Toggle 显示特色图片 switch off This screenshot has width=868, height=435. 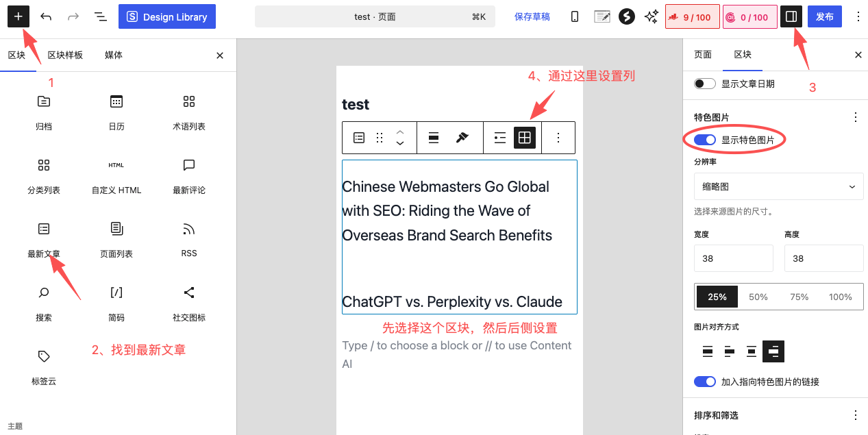pyautogui.click(x=705, y=140)
